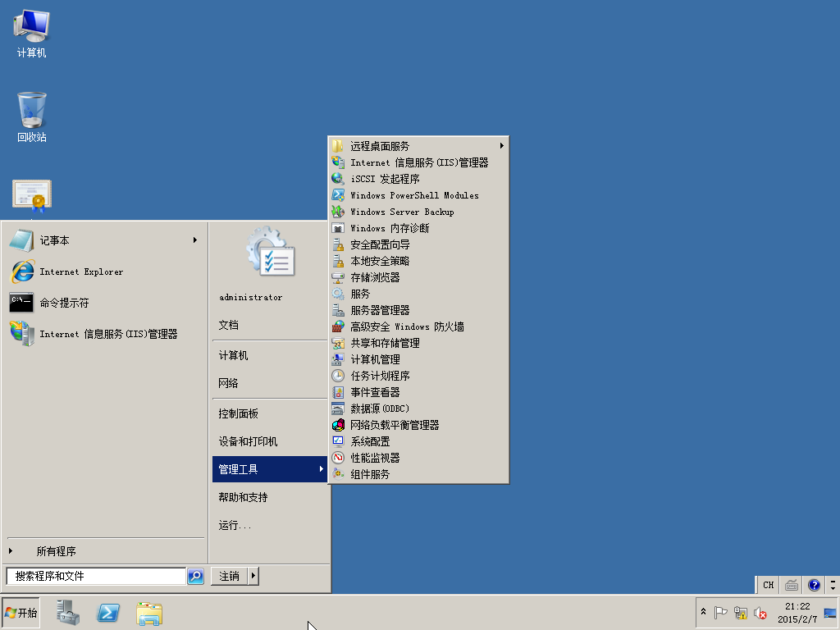Open 网络 in the Start menu
The image size is (840, 630).
click(x=228, y=383)
